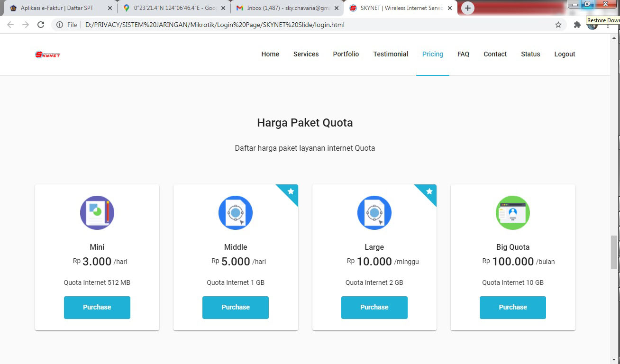Click the SKYNET logo in header
The image size is (620, 364).
47,55
